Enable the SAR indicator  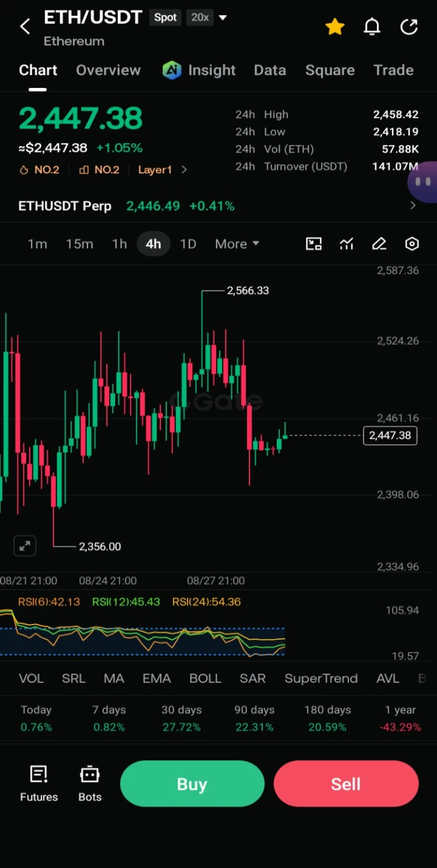pyautogui.click(x=252, y=678)
